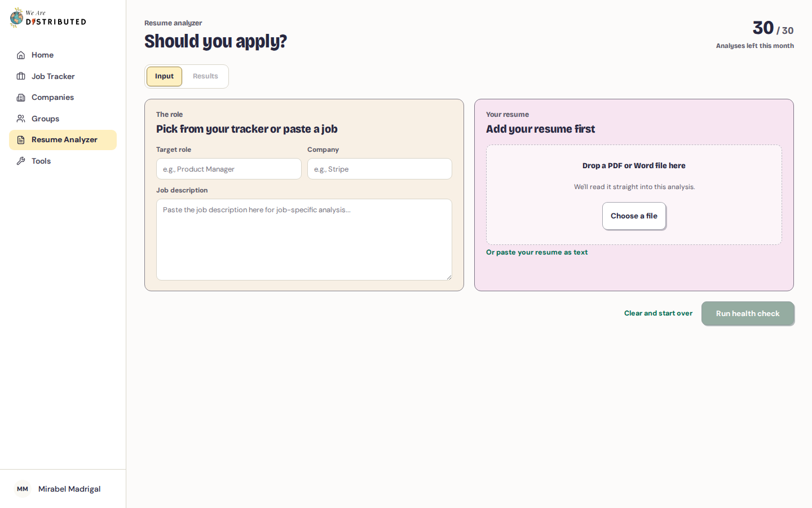
Task: Click the 'Should you apply?' heading
Action: [215, 41]
